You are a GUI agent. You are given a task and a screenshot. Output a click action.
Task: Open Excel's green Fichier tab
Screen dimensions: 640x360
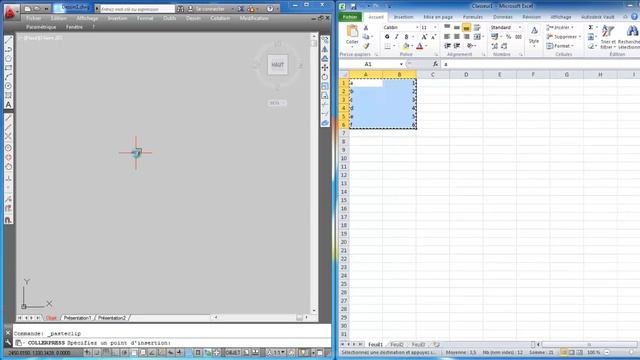coord(350,17)
